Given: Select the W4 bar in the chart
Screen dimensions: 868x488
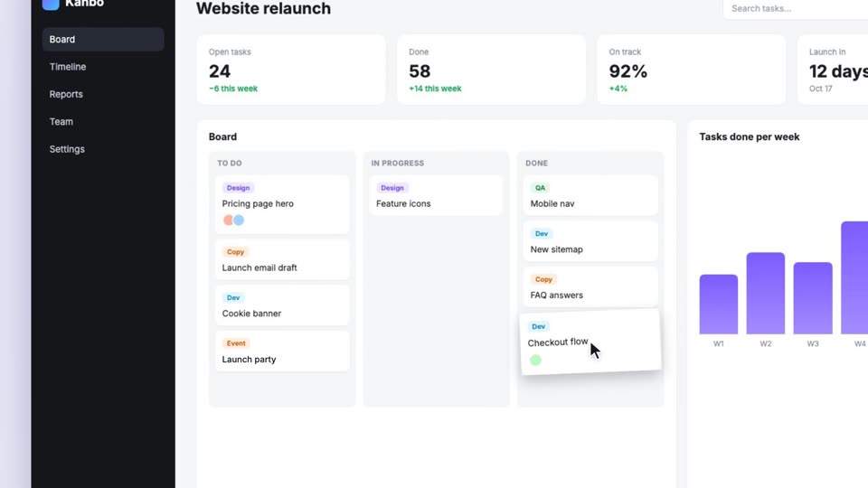Looking at the screenshot, I should click(x=854, y=277).
